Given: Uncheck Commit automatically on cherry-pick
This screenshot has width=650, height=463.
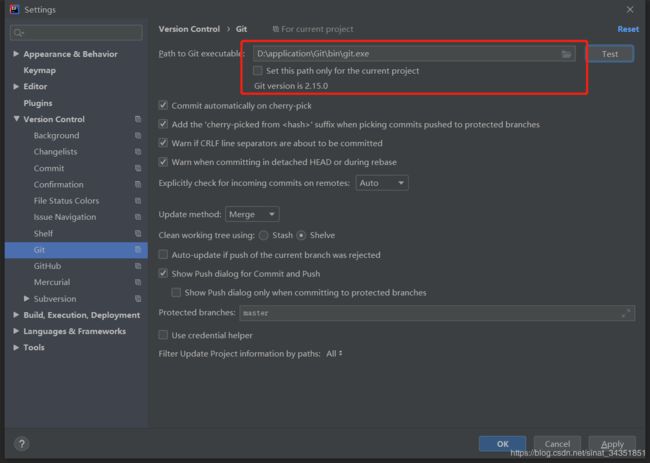Looking at the screenshot, I should [163, 105].
